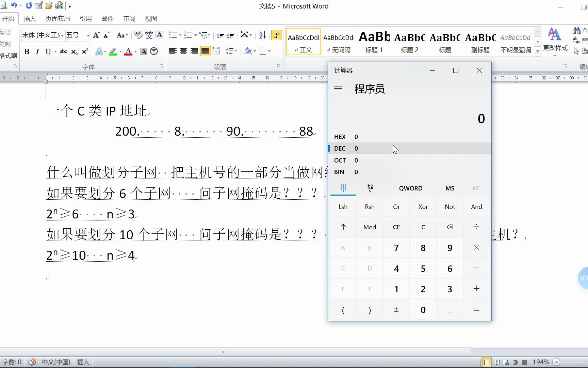Click the Decrease Indent icon
Viewport: 588px width, 368px height.
pyautogui.click(x=220, y=35)
